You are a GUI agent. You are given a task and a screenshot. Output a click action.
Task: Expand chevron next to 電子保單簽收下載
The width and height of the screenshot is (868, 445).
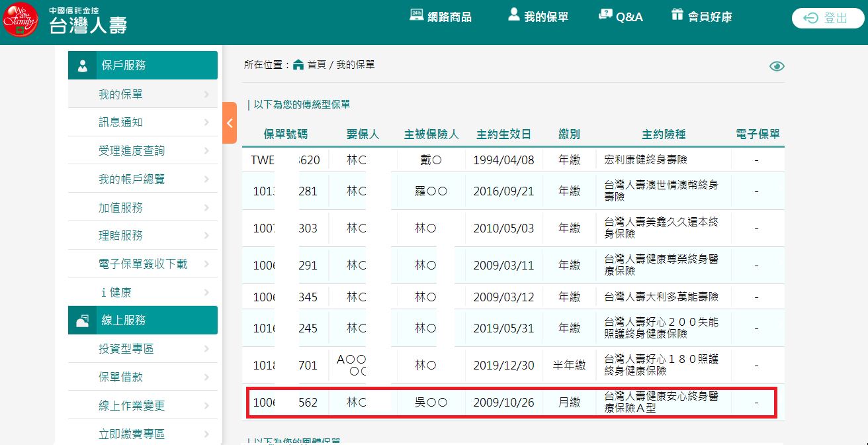(x=206, y=264)
